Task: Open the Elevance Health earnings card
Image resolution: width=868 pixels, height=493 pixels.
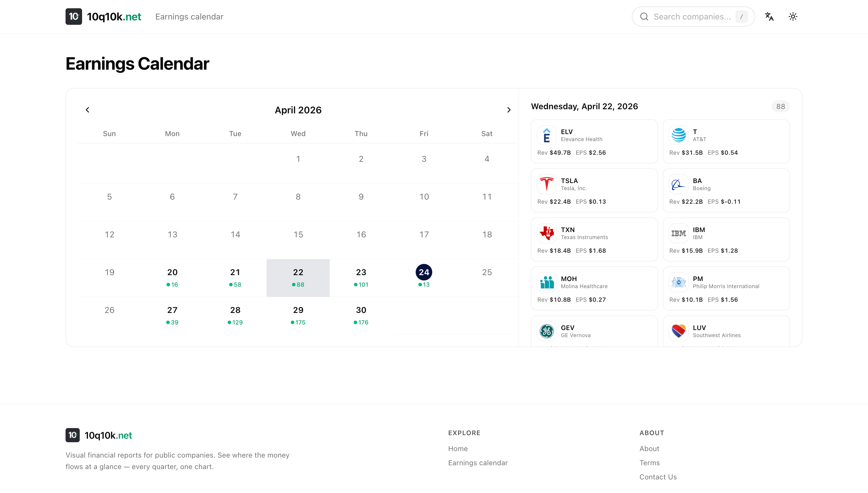Action: [x=594, y=141]
